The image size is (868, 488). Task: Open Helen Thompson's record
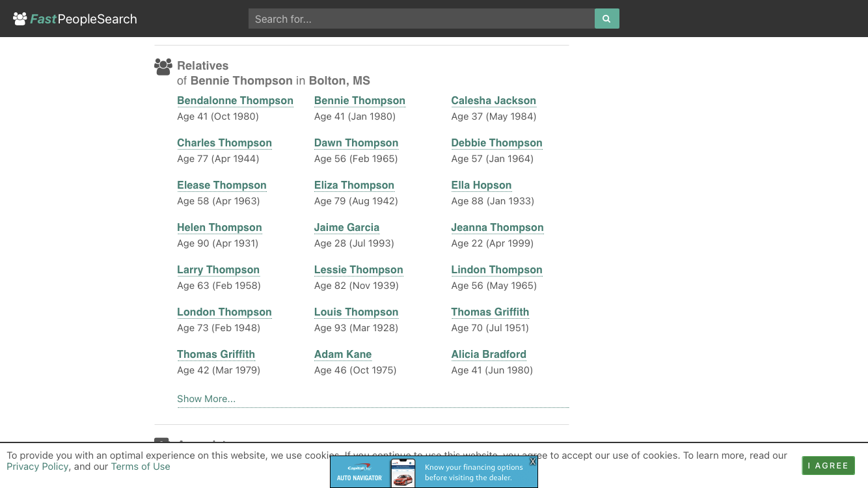tap(220, 228)
